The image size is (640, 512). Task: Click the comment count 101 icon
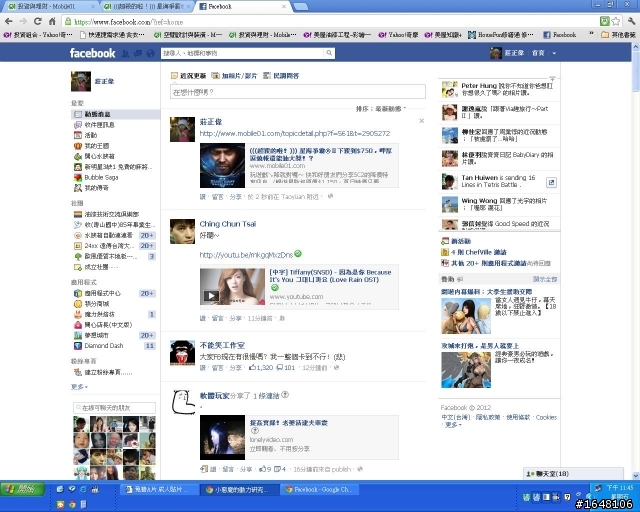[x=286, y=368]
